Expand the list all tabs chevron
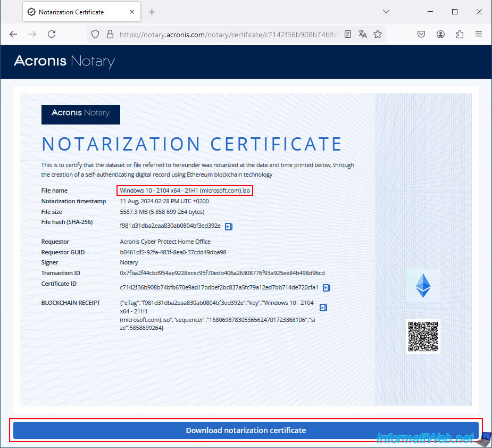Screen dimensions: 492x448 [386, 12]
